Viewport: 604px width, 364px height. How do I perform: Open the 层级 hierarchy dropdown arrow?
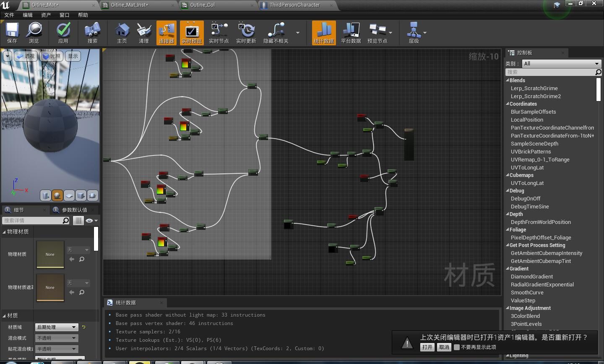(425, 33)
